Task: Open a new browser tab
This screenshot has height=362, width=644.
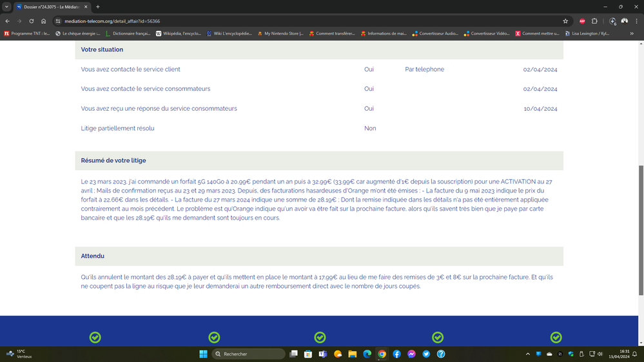Action: point(98,6)
